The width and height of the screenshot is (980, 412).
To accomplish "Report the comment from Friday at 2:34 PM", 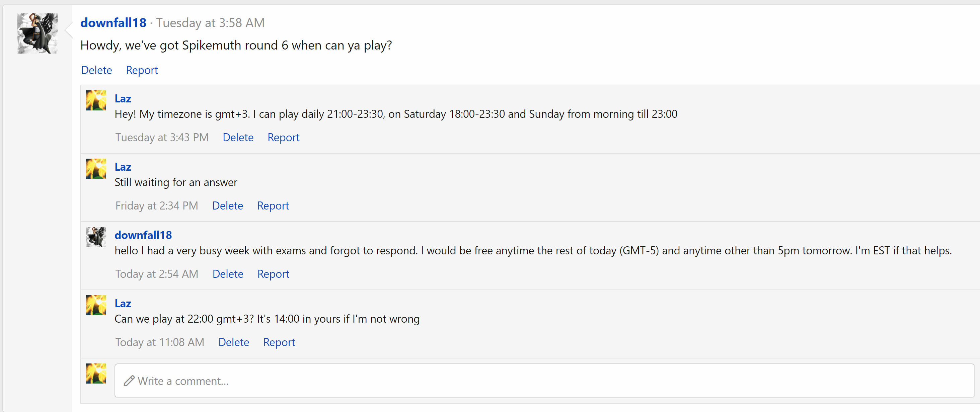I will pos(273,205).
